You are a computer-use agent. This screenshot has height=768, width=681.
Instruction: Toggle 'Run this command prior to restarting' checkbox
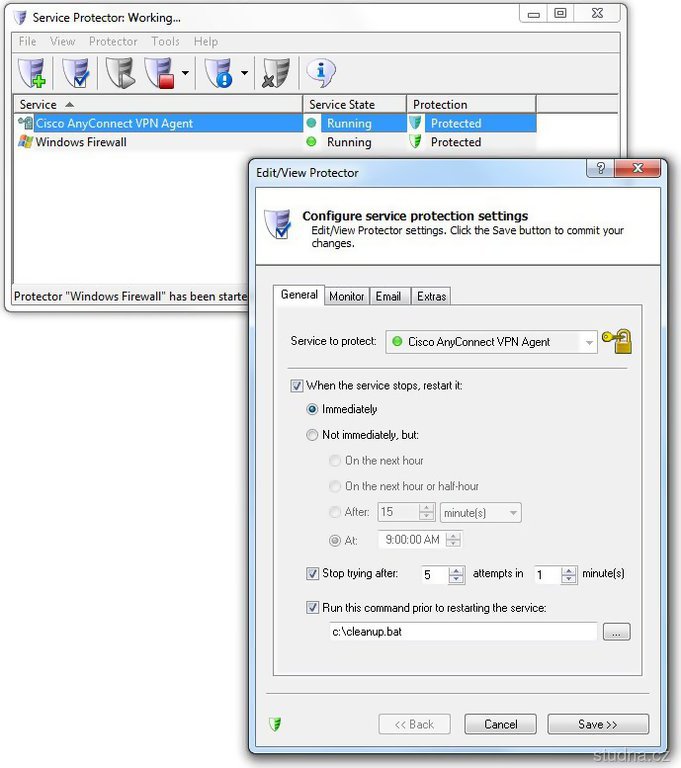pyautogui.click(x=312, y=608)
